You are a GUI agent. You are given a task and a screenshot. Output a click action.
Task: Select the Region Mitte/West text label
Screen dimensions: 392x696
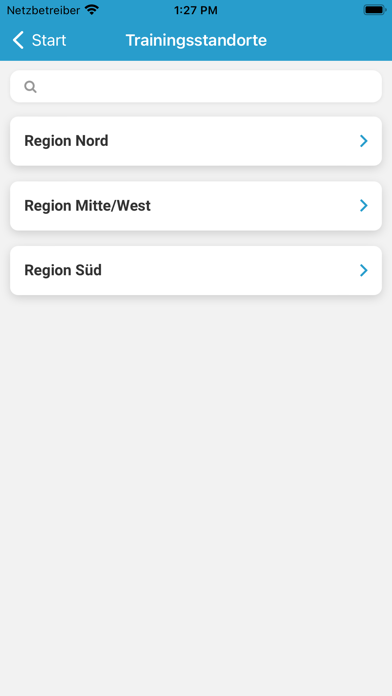87,206
